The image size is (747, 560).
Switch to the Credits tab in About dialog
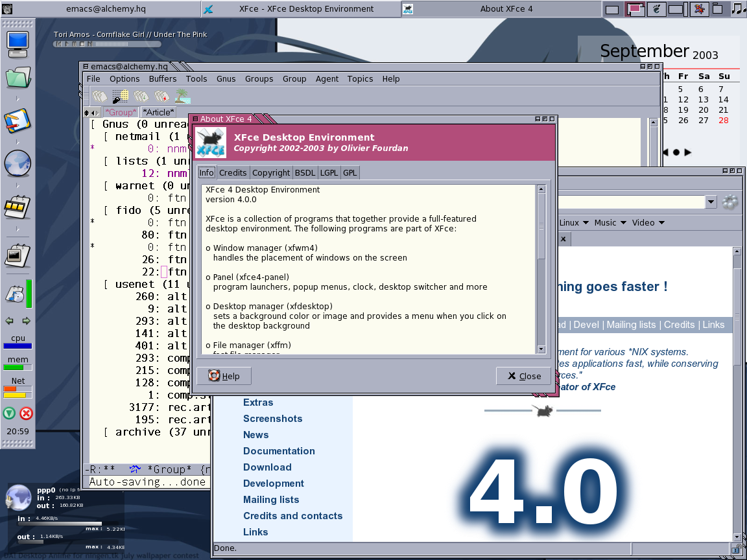(233, 172)
